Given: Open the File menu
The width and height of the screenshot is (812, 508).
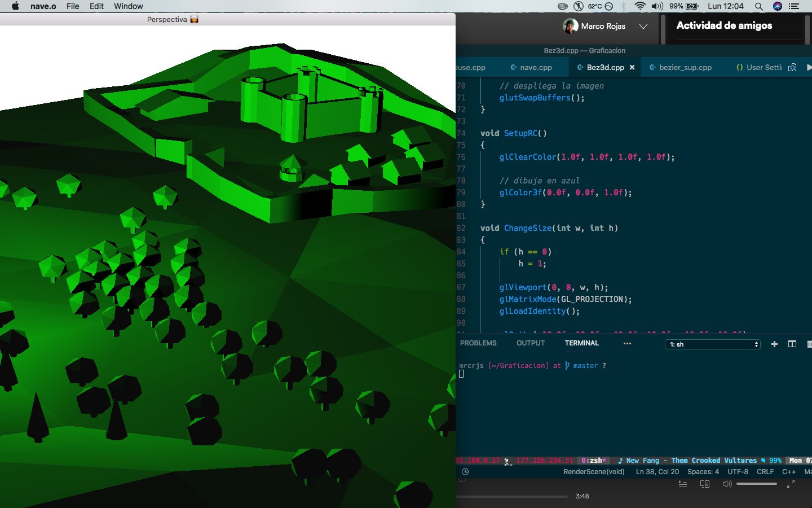Looking at the screenshot, I should pyautogui.click(x=73, y=6).
